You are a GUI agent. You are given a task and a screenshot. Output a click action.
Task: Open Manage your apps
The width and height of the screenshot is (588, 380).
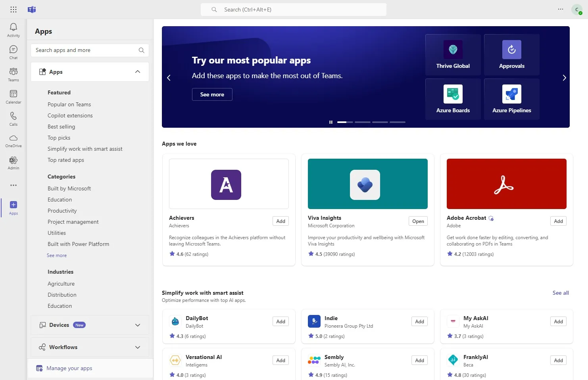(90, 368)
